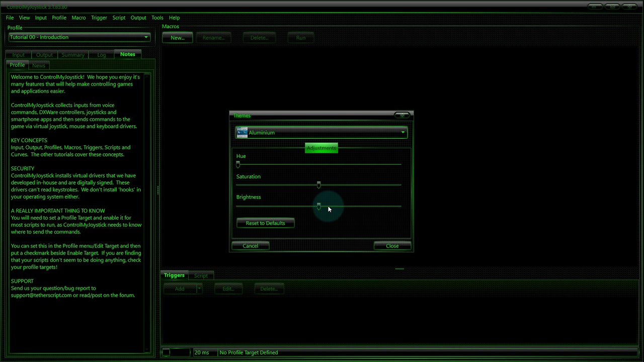Click inside the profile notes text area
The image size is (644, 362).
(76, 213)
